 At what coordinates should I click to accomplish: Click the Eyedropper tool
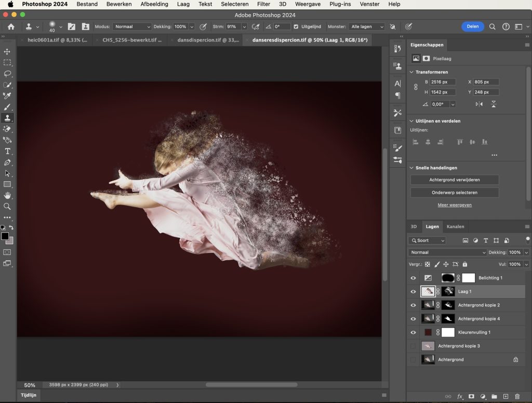coord(7,96)
